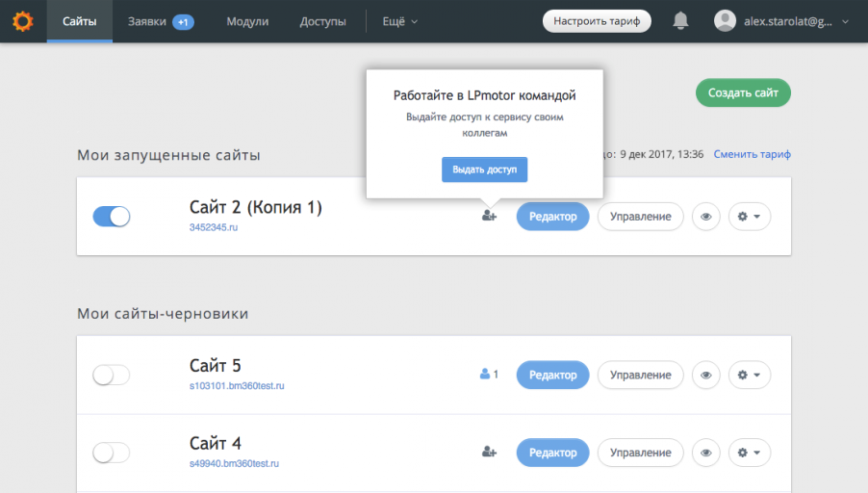Expand the Ещё menu dropdown

point(399,21)
